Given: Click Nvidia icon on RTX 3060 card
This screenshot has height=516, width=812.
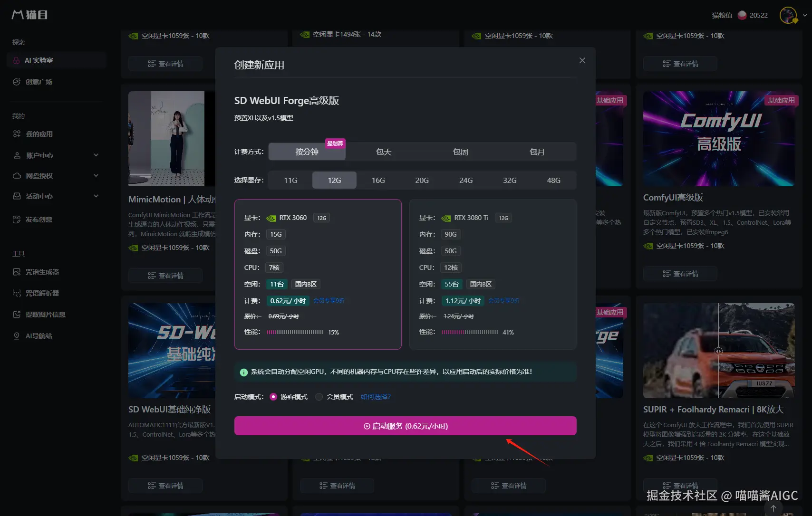Looking at the screenshot, I should [x=271, y=218].
